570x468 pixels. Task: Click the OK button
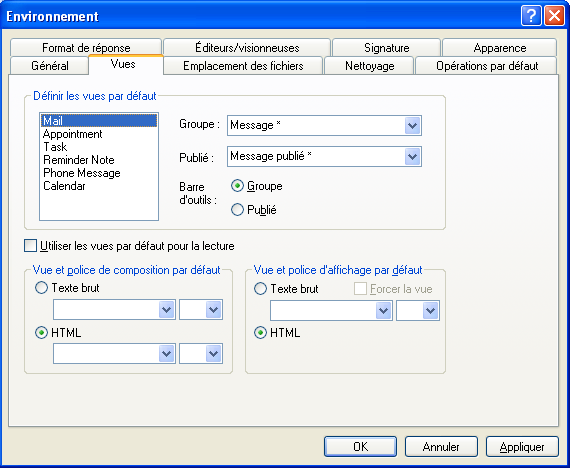tap(360, 447)
